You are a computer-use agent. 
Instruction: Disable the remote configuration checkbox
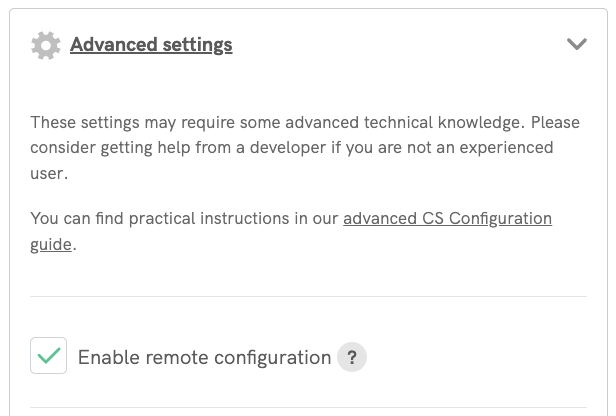49,356
